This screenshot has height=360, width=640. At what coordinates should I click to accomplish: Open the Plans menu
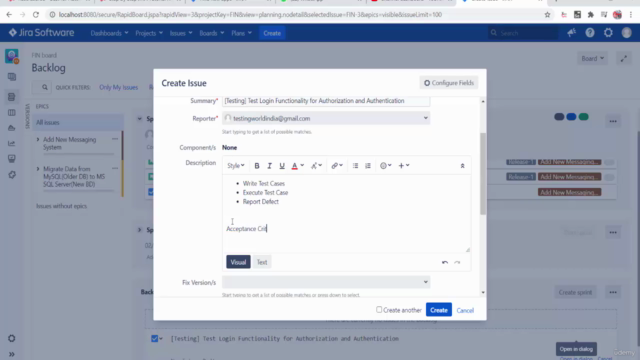[241, 33]
